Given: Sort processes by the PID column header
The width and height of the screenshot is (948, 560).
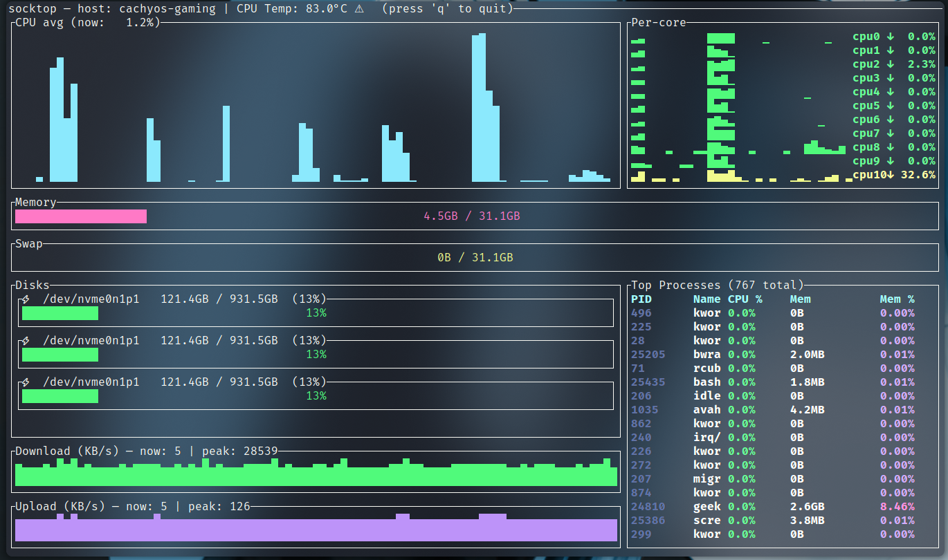Looking at the screenshot, I should (641, 299).
